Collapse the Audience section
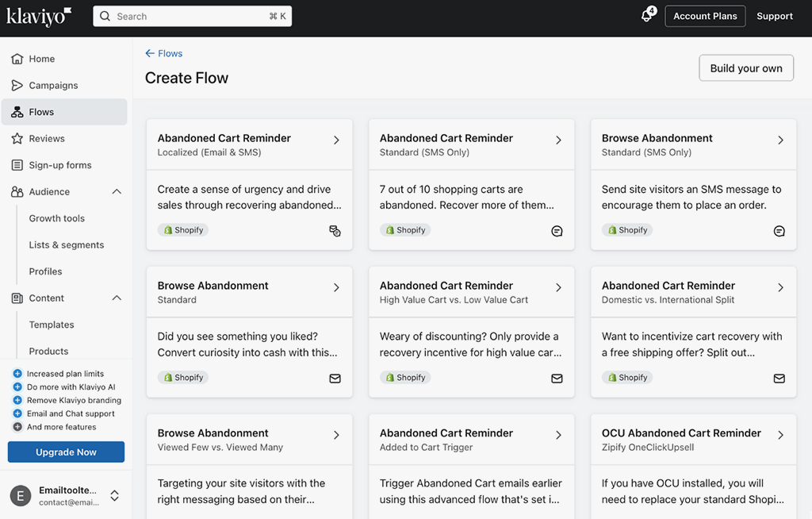The height and width of the screenshot is (519, 812). [x=117, y=192]
